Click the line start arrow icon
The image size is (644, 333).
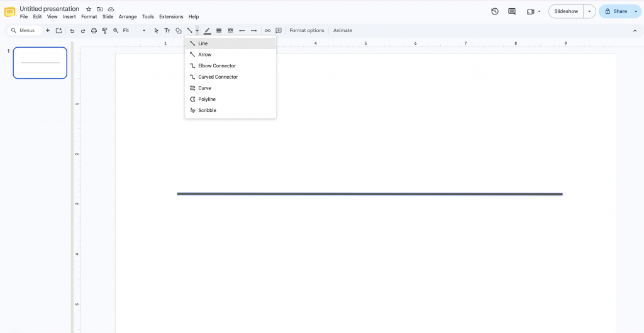tap(242, 30)
